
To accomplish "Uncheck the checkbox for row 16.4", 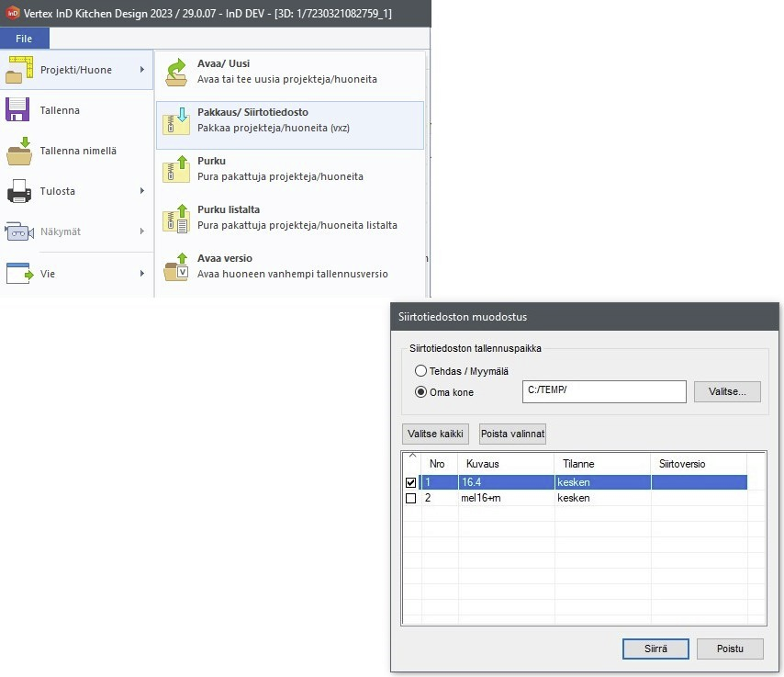I will (x=410, y=483).
